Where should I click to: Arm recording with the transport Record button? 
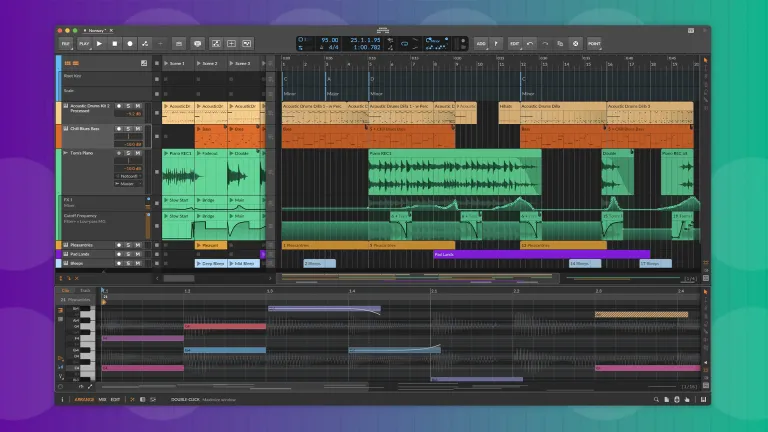pos(130,44)
